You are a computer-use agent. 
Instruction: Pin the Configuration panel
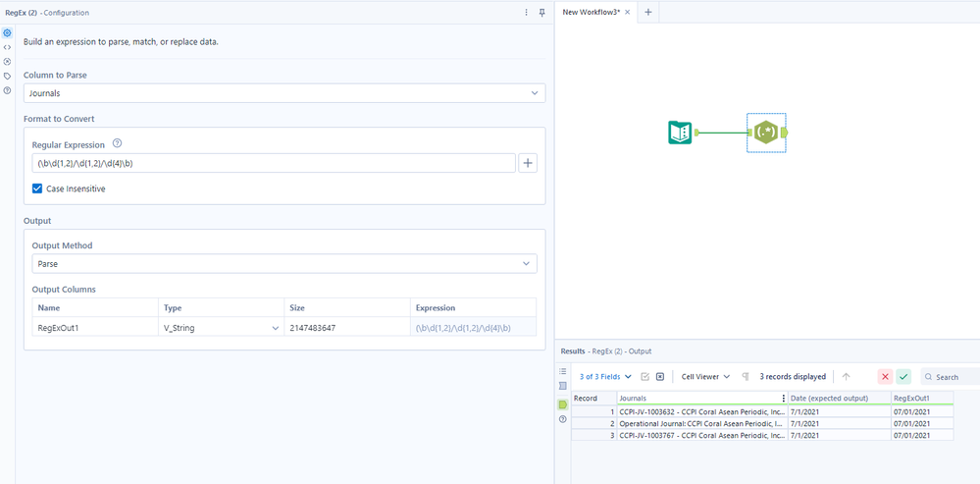(542, 13)
